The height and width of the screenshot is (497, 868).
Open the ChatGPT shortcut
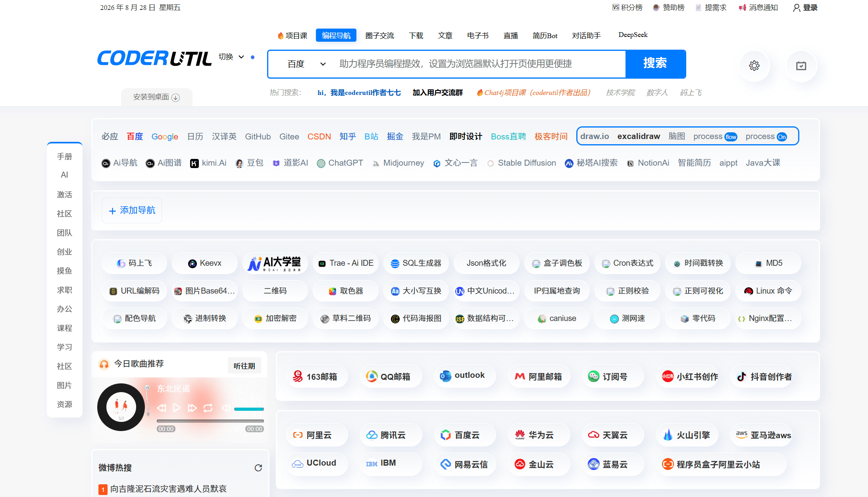(340, 163)
